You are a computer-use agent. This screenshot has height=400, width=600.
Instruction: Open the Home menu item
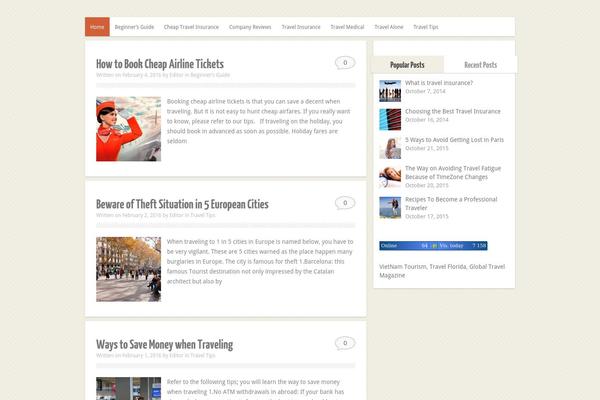pyautogui.click(x=97, y=27)
